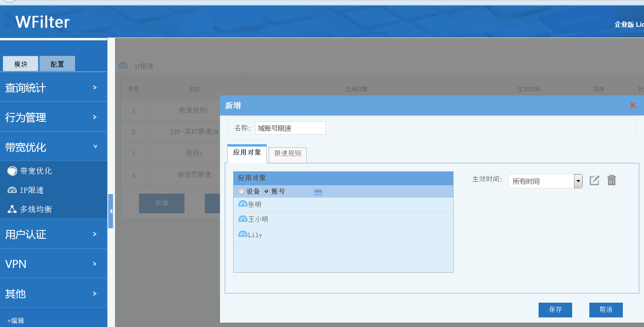Open IP限速 in the sidebar
This screenshot has height=327, width=644.
coord(32,190)
